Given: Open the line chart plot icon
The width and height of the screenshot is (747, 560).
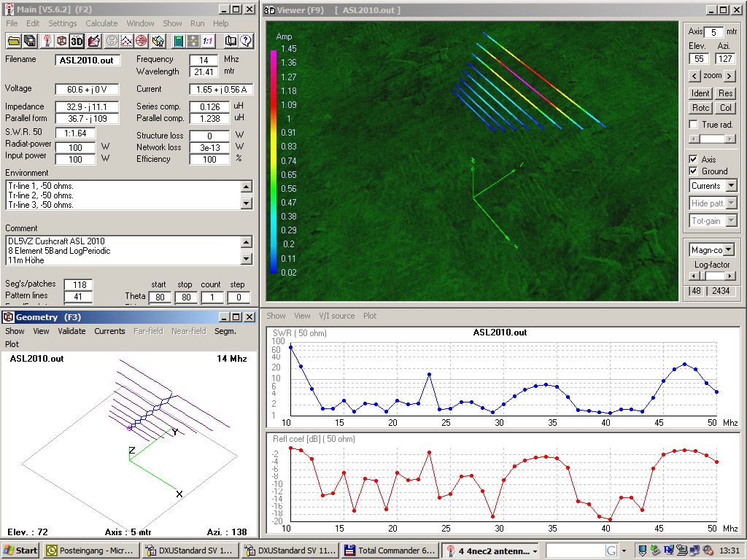Looking at the screenshot, I should pyautogui.click(x=126, y=41).
